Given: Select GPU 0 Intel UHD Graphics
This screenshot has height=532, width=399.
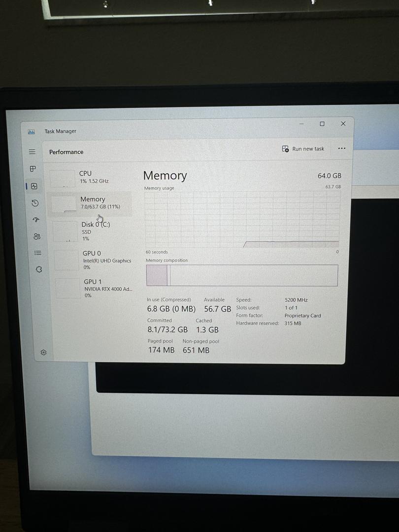Looking at the screenshot, I should [93, 260].
